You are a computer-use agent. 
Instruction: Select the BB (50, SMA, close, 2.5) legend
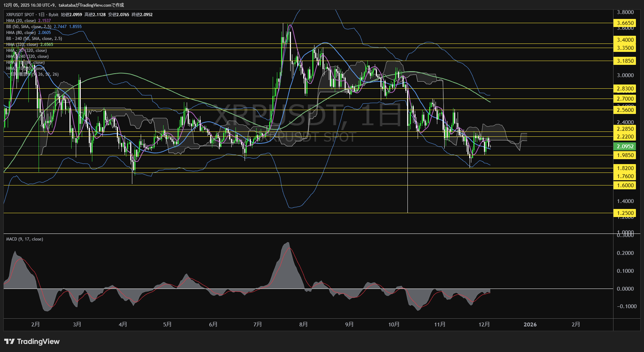coord(29,27)
